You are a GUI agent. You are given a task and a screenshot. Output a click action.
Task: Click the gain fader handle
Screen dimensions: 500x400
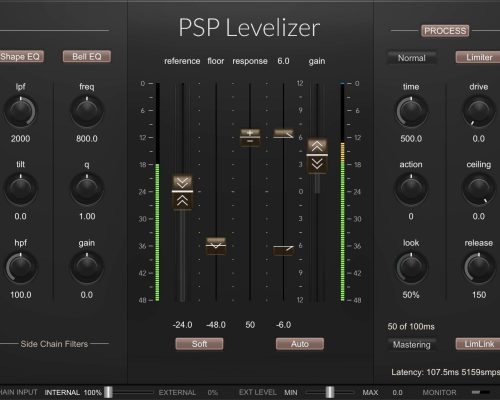[317, 155]
